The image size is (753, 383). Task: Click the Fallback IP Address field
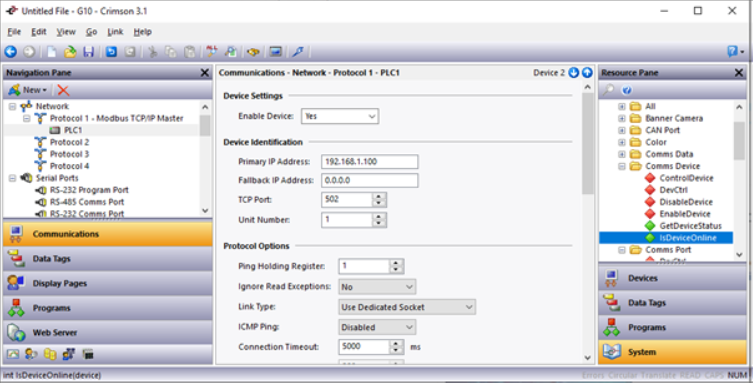(x=369, y=180)
